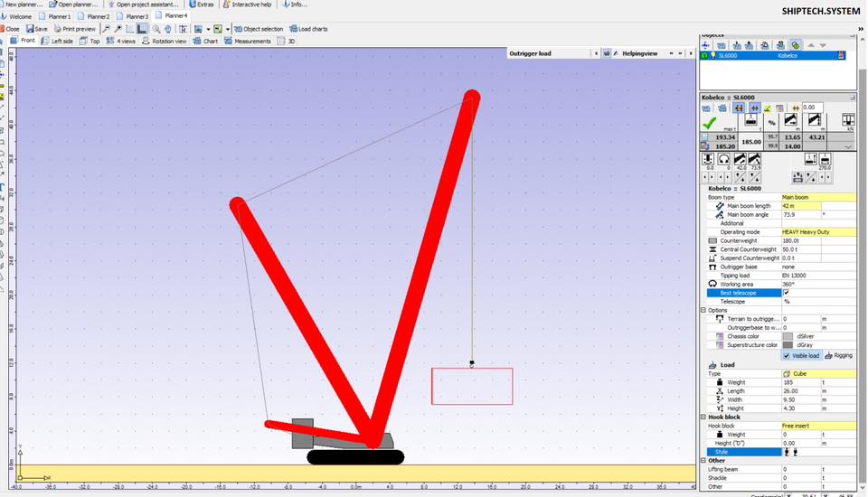Open the Load charts window
868x497 pixels.
tap(308, 29)
